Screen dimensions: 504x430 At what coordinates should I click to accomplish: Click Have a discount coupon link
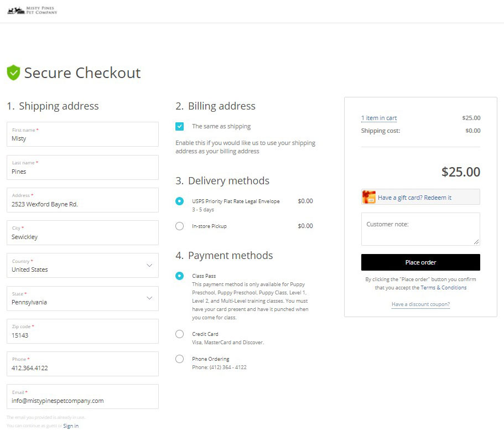[420, 304]
